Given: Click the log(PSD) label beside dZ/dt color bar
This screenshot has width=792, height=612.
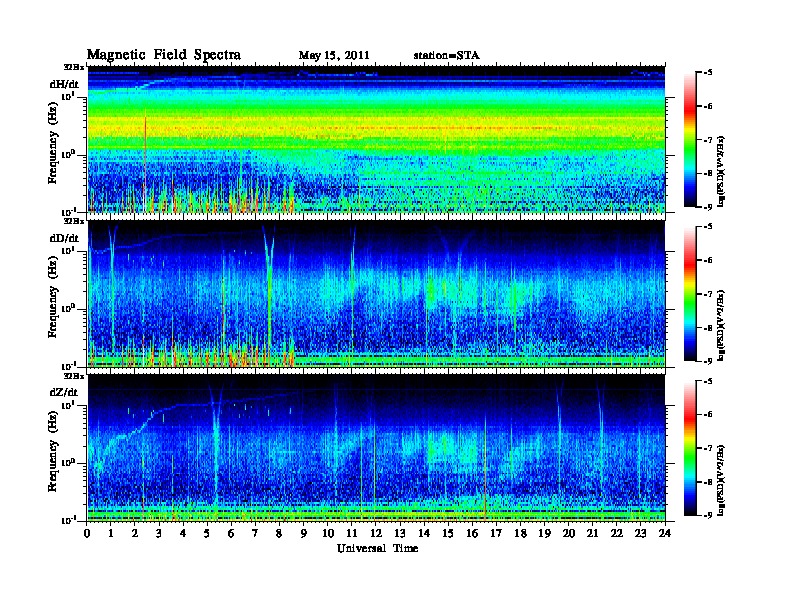Looking at the screenshot, I should coord(723,480).
